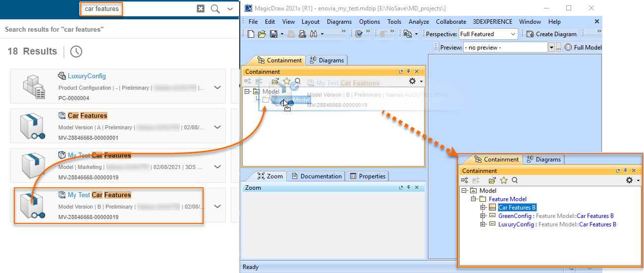Image resolution: width=644 pixels, height=273 pixels.
Task: Collapse the Model node in main Containment tree
Action: click(247, 91)
